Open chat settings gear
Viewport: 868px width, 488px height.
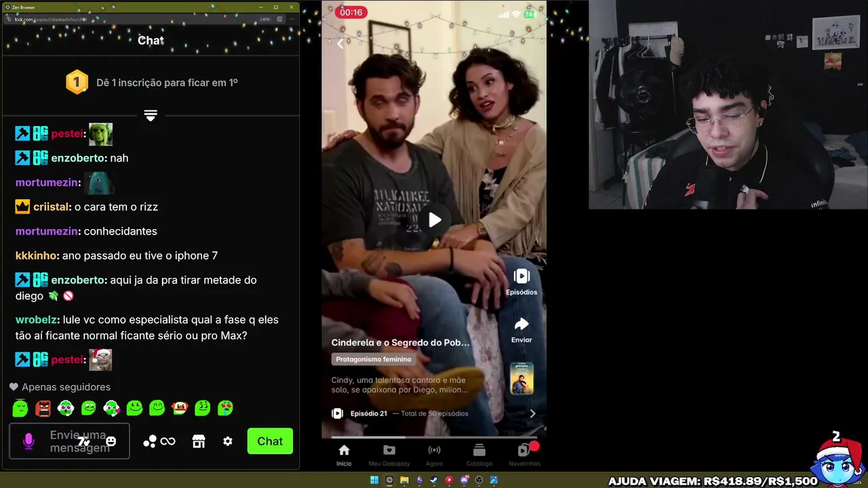(228, 441)
